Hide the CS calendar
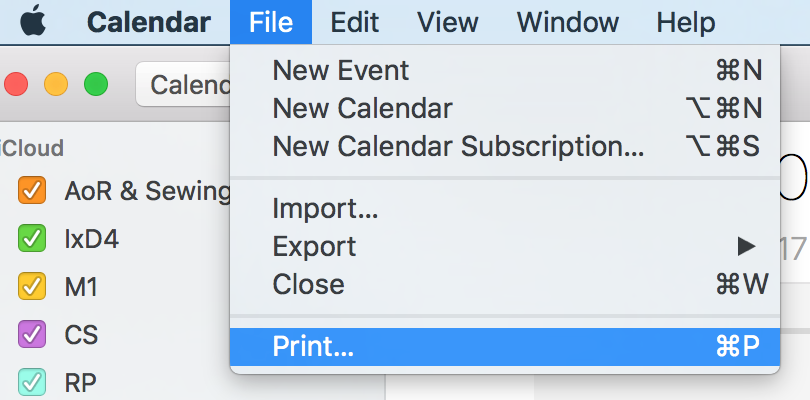810x400 pixels. pos(32,334)
